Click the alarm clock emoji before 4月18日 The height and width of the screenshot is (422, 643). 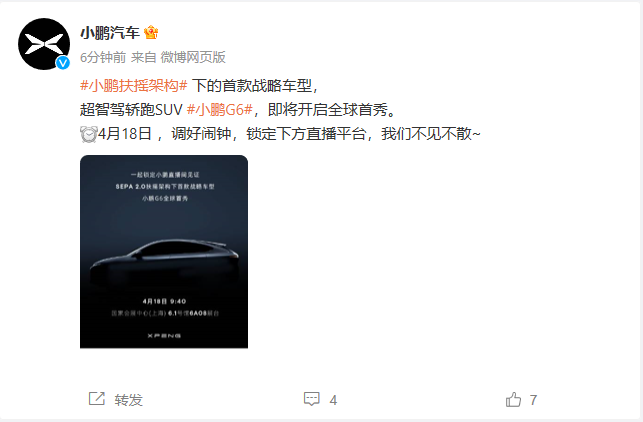[88, 134]
